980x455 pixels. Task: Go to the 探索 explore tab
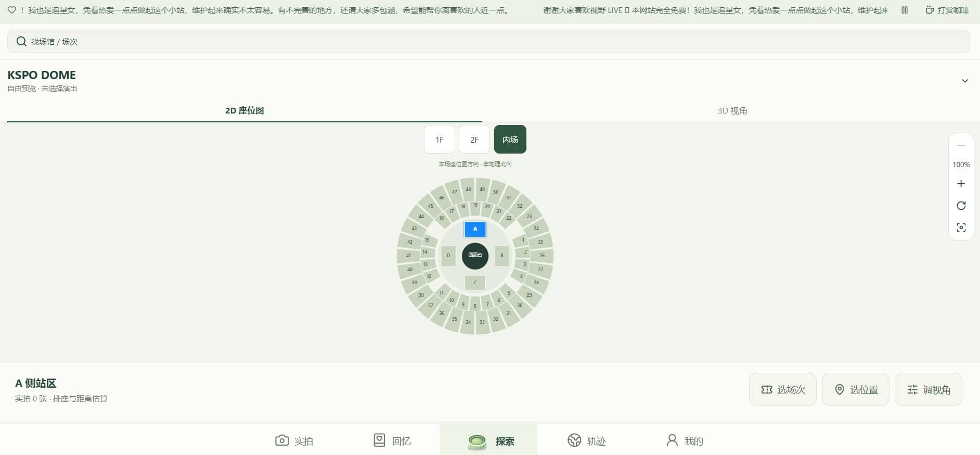(489, 441)
